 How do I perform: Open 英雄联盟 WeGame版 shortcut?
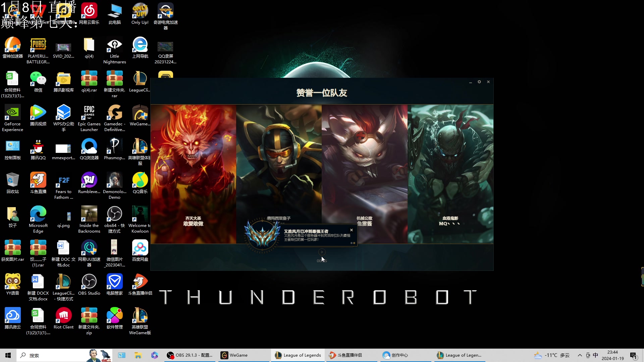140,321
